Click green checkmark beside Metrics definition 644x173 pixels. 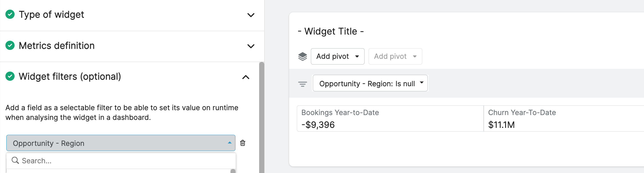(x=10, y=45)
